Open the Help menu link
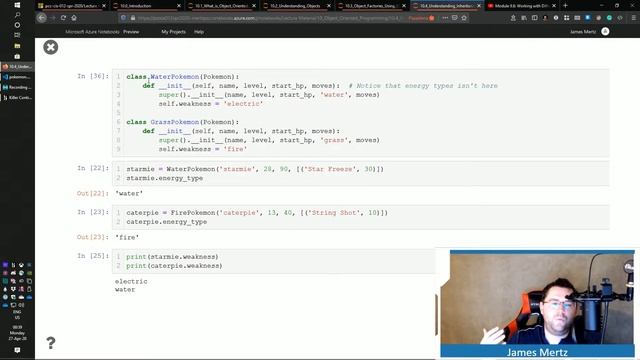The image size is (640, 360). coord(199,32)
